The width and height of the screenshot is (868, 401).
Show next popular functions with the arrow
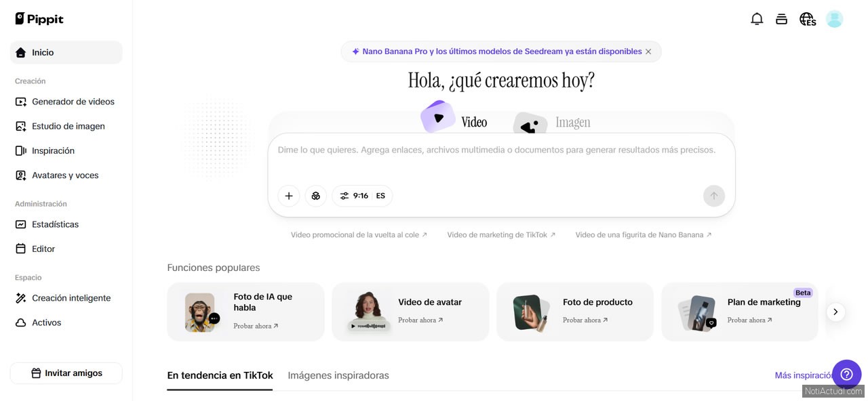[x=835, y=312]
